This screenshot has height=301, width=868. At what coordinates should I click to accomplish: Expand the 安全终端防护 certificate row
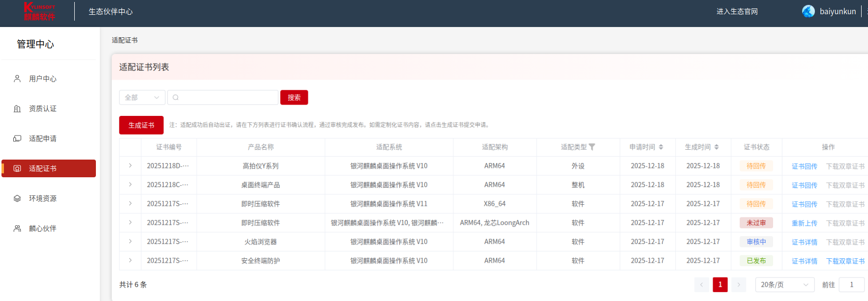(130, 260)
